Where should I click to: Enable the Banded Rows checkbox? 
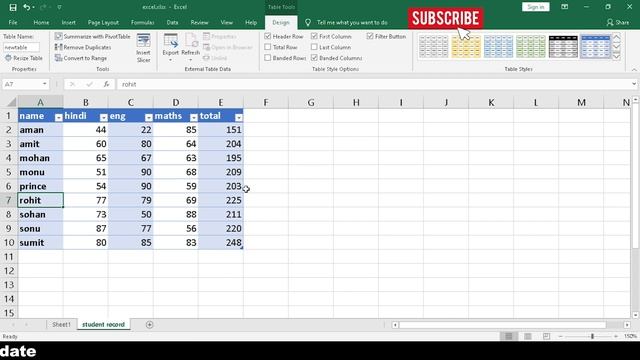click(268, 58)
